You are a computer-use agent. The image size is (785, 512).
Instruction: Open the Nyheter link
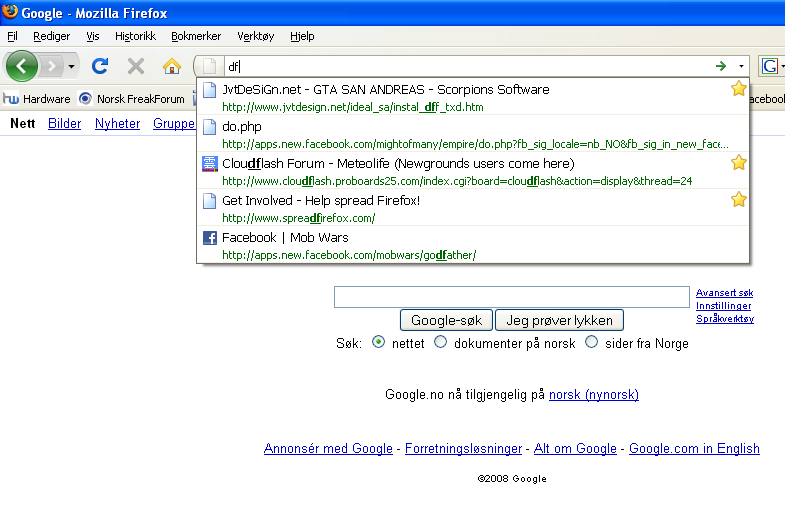117,124
